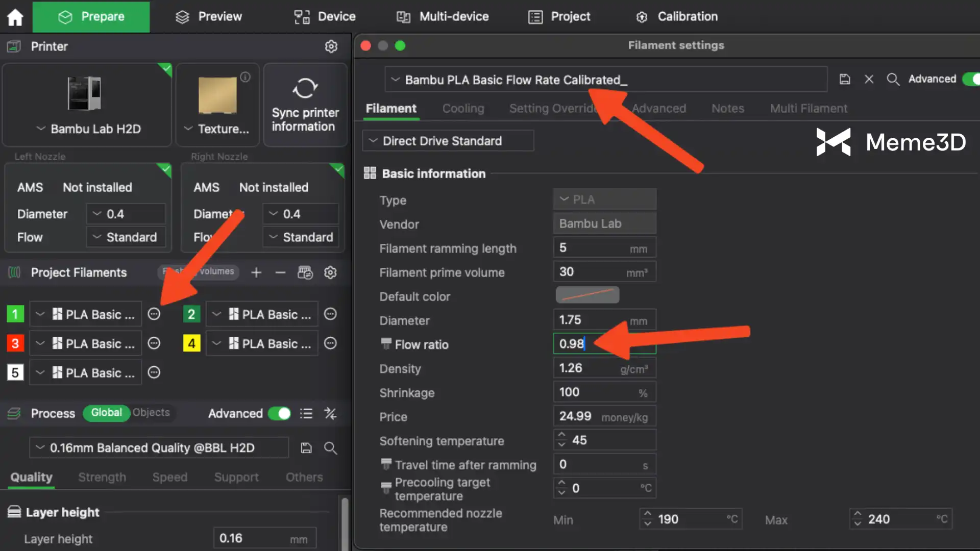Remove a filament with minus icon
This screenshot has width=980, height=551.
280,273
